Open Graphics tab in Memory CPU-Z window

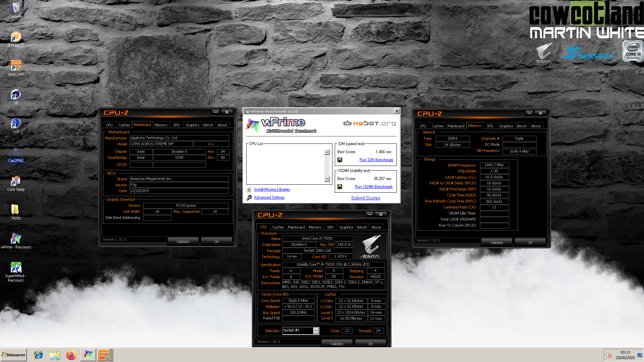click(x=506, y=126)
